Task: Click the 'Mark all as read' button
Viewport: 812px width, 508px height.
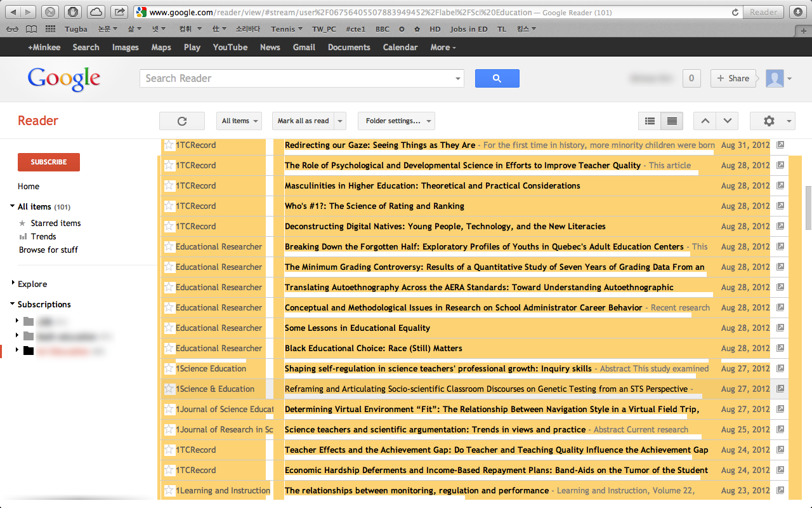Action: coord(303,121)
